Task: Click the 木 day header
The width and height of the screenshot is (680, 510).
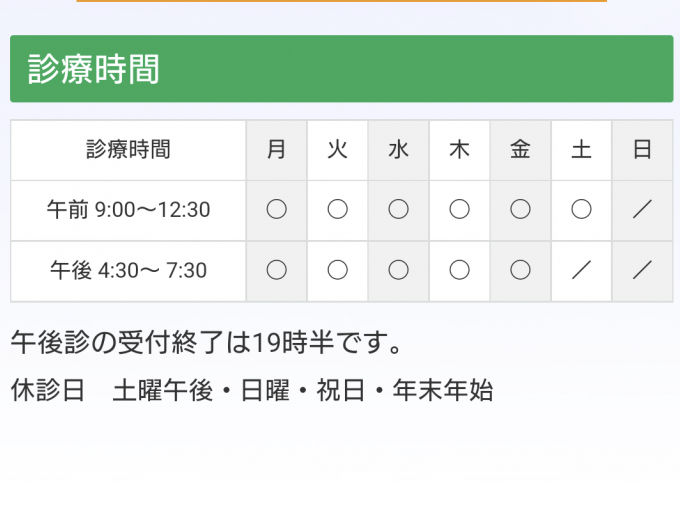Action: (x=460, y=150)
